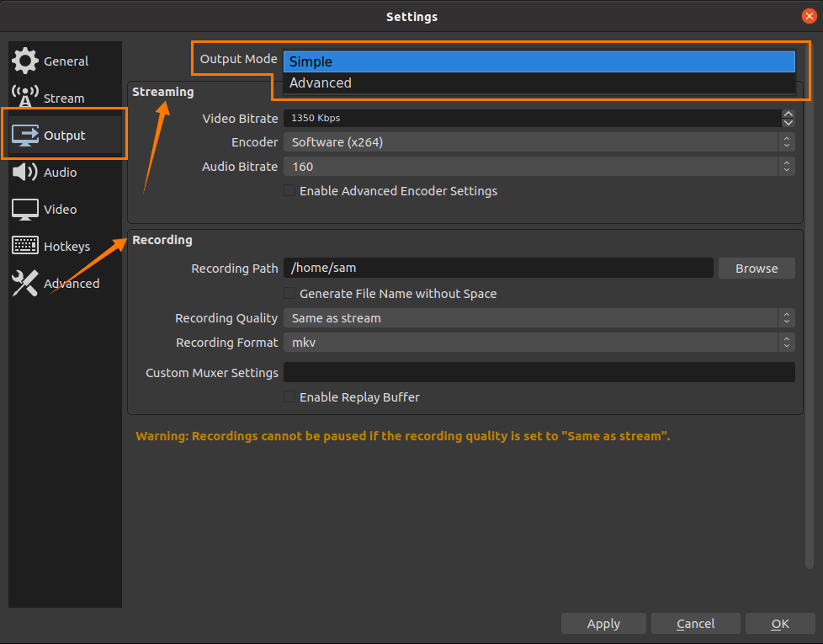Go to the Audio tab label
This screenshot has height=644, width=823.
[61, 172]
